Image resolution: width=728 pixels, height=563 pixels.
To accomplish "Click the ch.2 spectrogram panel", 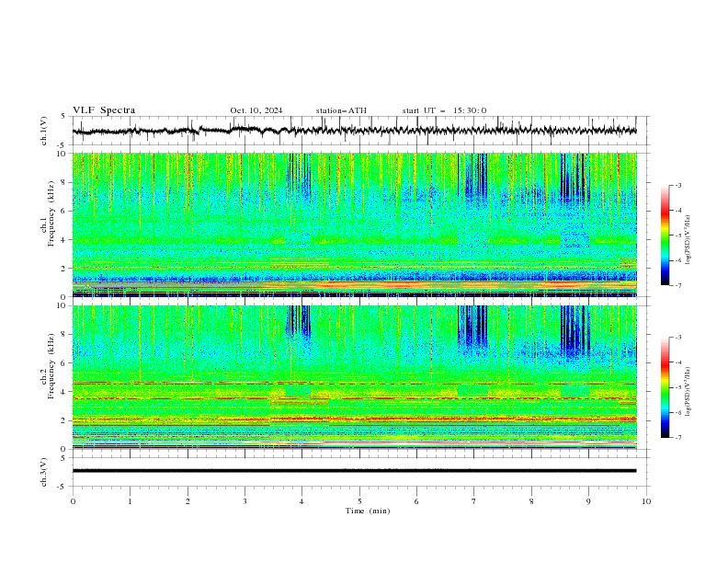I will (355, 377).
